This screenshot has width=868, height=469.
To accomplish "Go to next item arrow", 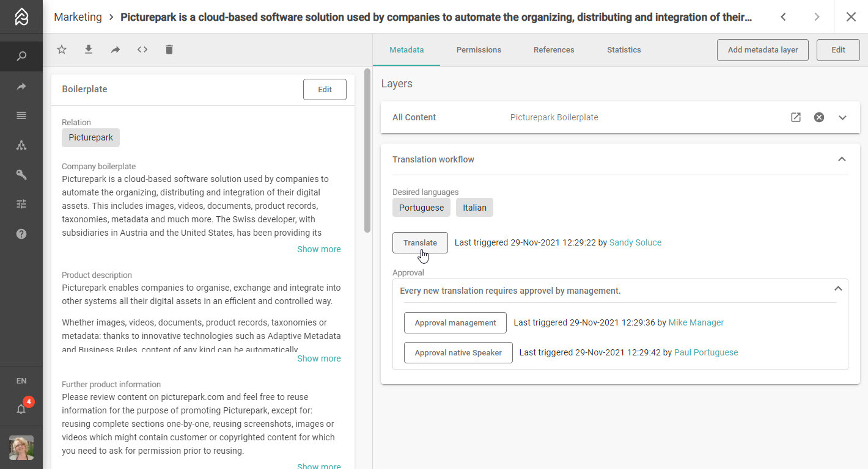I will pos(817,17).
